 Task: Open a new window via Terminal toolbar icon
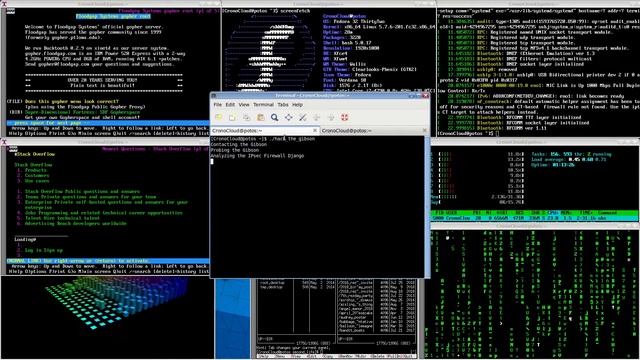232,118
